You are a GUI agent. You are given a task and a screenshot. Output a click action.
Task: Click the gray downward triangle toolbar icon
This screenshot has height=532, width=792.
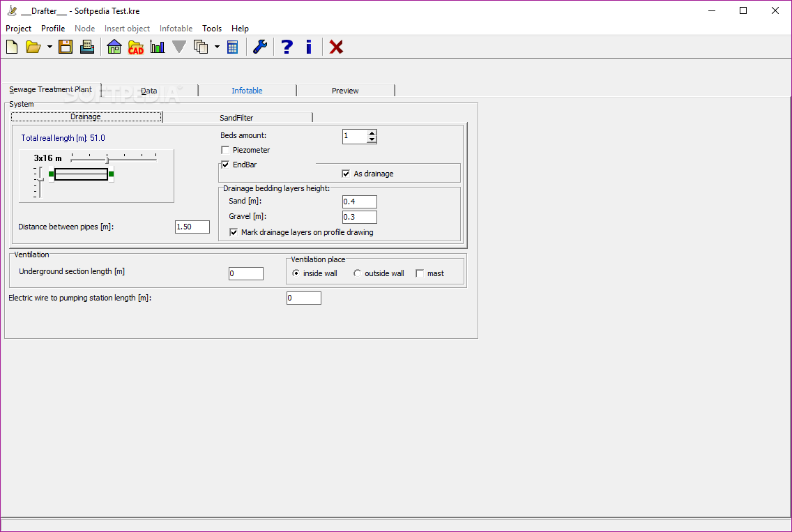[x=179, y=47]
